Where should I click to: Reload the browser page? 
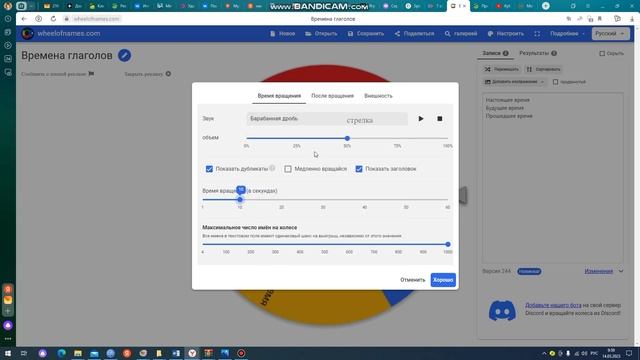[x=53, y=19]
